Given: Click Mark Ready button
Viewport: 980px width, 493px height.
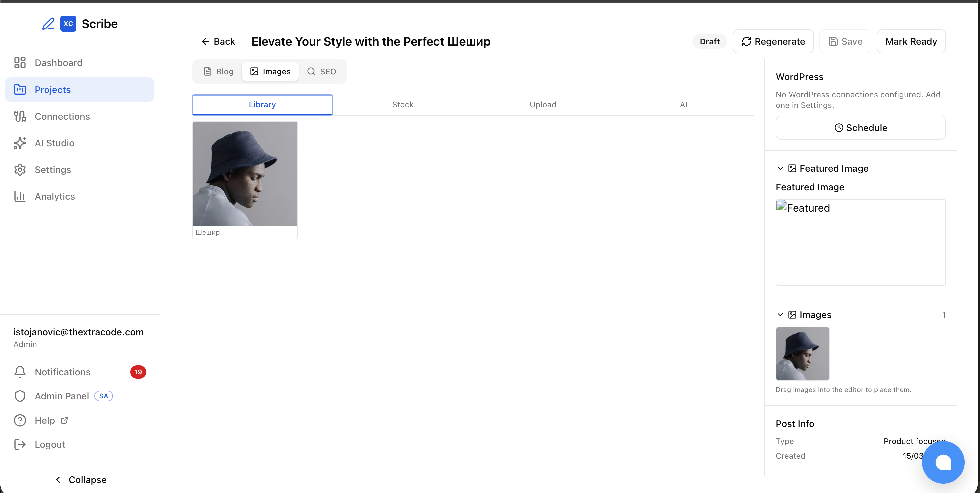Looking at the screenshot, I should pyautogui.click(x=911, y=41).
